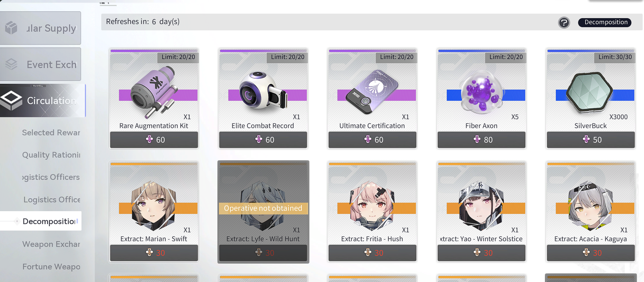Select the Acacia - Kaguya extract portrait
The image size is (644, 282).
click(x=590, y=206)
